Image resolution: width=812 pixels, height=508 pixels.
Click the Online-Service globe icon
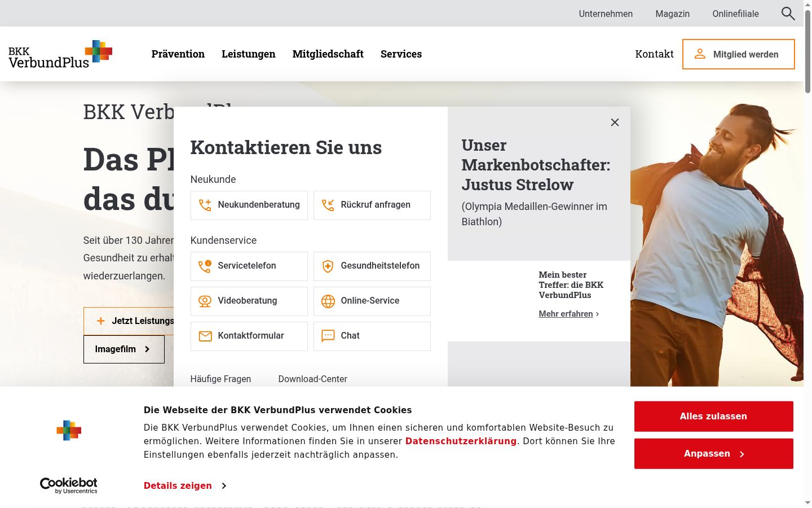pos(328,301)
